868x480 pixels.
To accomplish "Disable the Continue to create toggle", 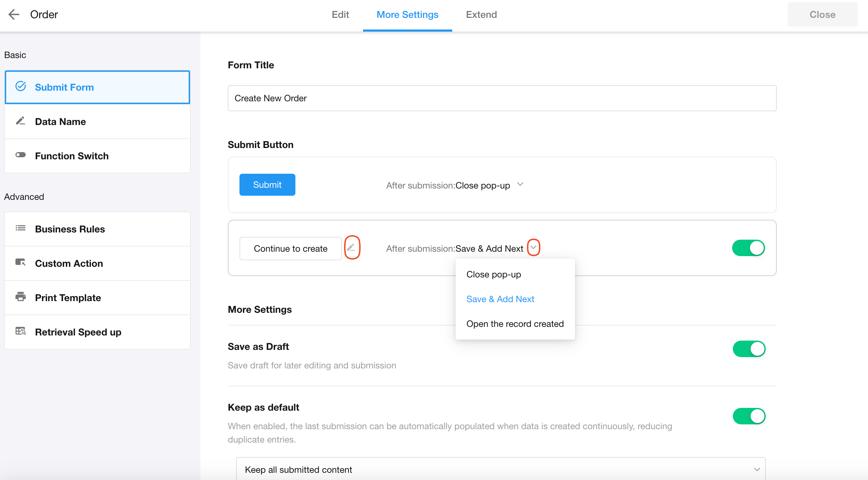I will pyautogui.click(x=748, y=248).
